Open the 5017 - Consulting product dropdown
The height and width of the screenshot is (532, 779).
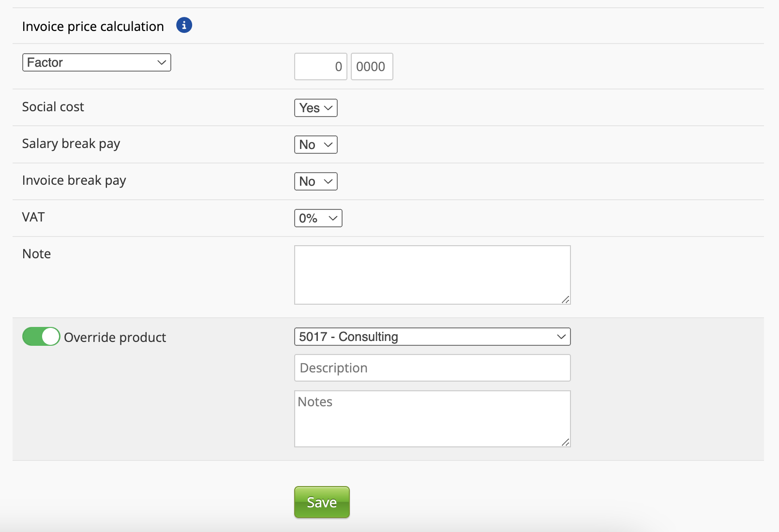tap(432, 337)
